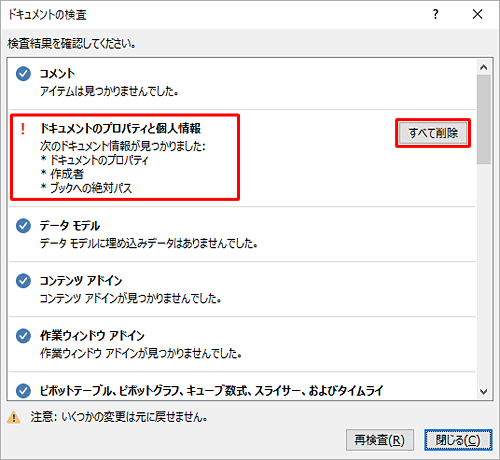
Task: Click the ドキュメントの検査 dialog title
Action: (47, 15)
